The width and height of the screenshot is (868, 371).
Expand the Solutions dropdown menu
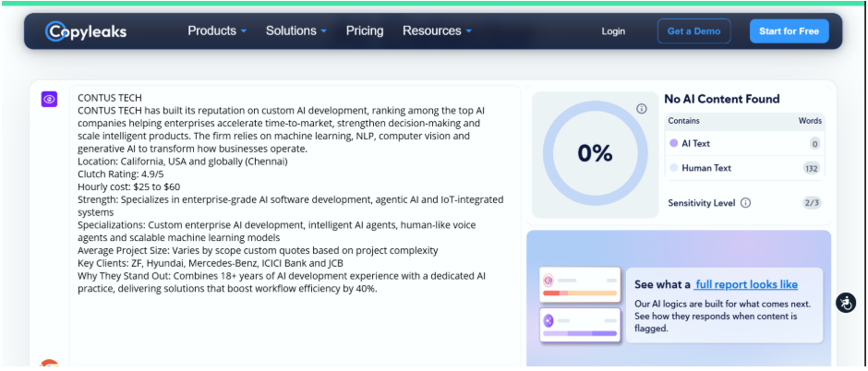point(296,31)
